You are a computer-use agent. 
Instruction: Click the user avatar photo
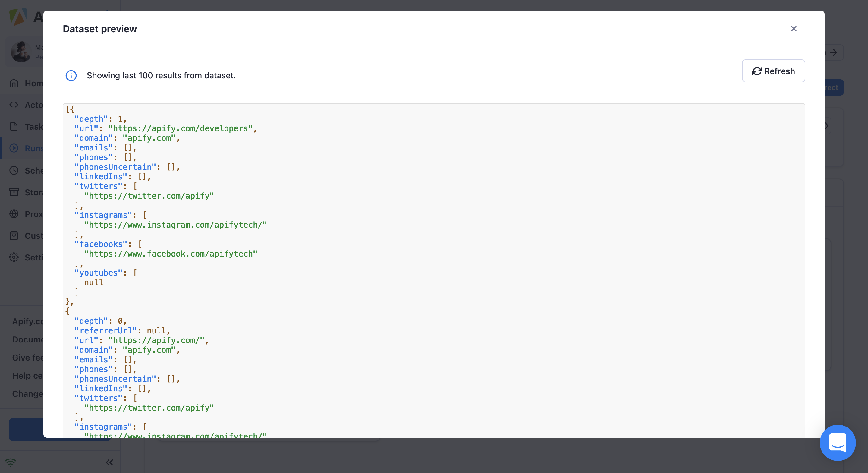coord(21,52)
